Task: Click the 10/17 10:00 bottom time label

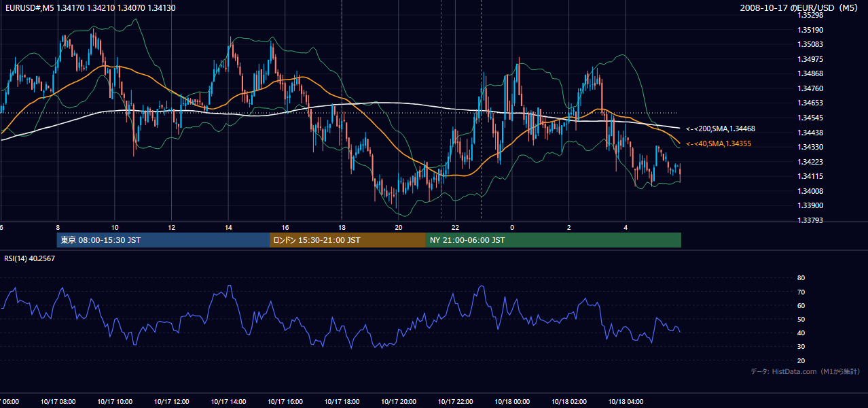Action: point(115,402)
